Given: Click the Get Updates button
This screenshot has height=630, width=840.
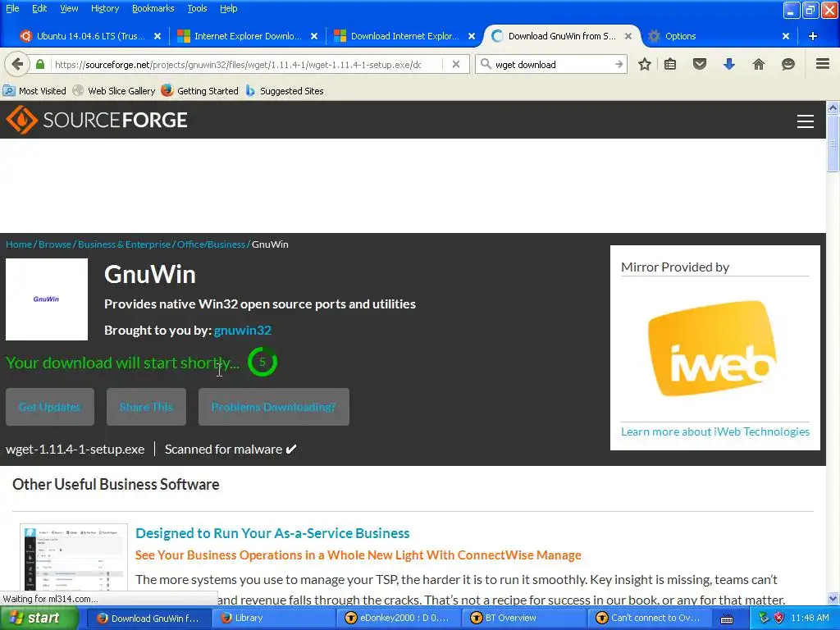Looking at the screenshot, I should pyautogui.click(x=50, y=407).
